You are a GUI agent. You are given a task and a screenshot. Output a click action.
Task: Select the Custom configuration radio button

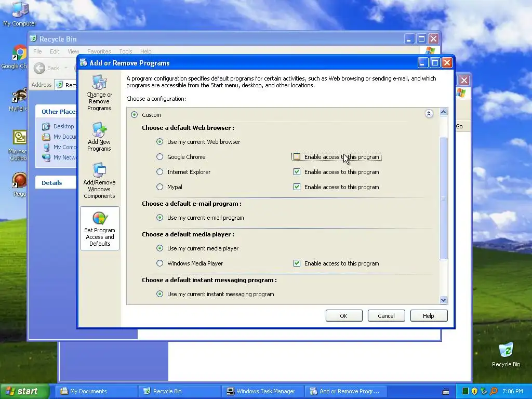(x=135, y=115)
